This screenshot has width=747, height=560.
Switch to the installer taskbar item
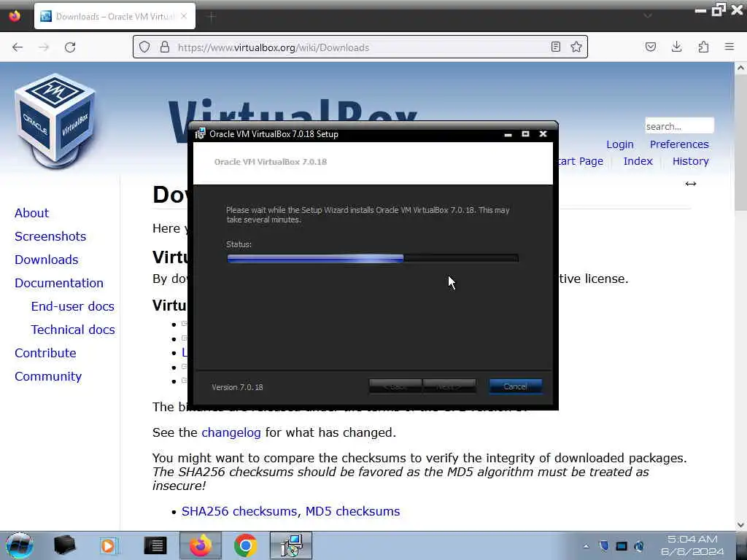coord(291,545)
